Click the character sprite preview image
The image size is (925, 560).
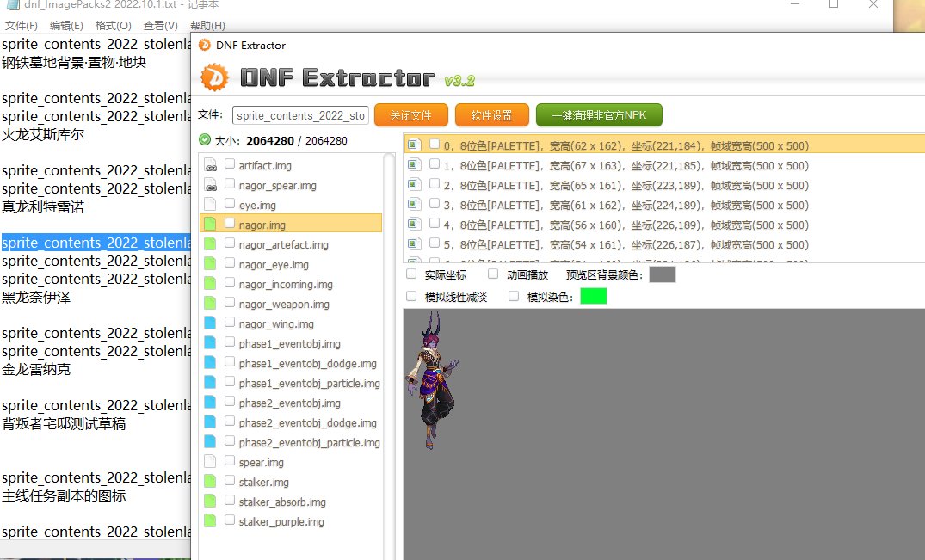(x=431, y=381)
